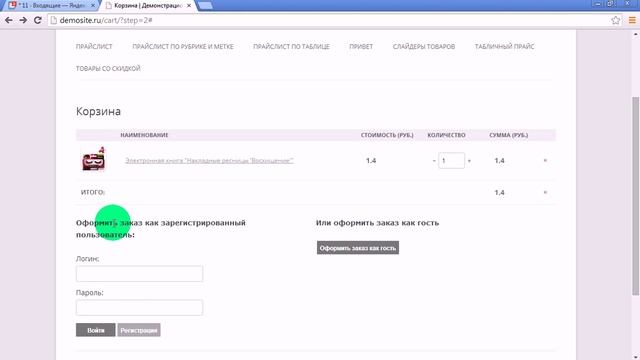
Task: Click НАИМЕНОВАНИЕ column header
Action: [x=144, y=135]
